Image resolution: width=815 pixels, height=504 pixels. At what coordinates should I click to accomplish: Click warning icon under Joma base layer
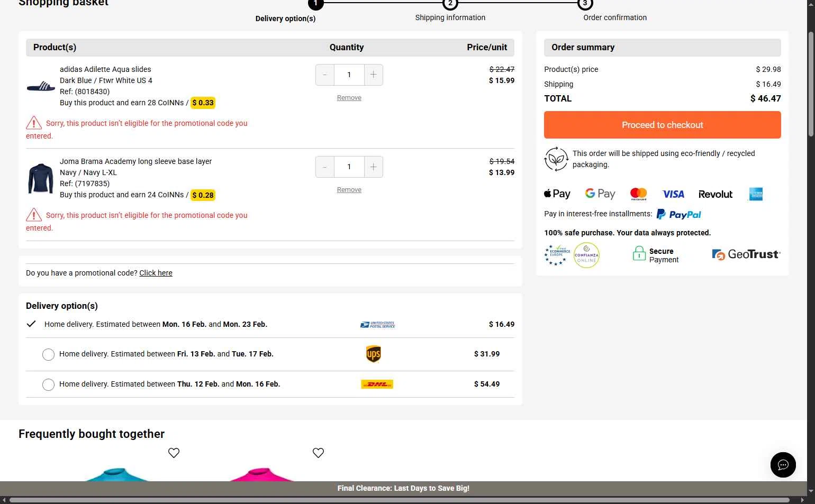[34, 215]
